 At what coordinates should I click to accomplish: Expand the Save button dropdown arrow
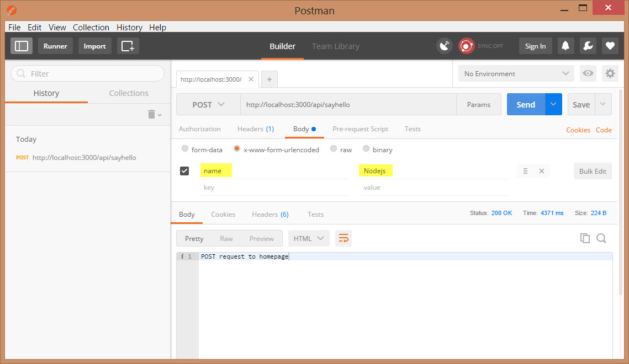click(603, 105)
